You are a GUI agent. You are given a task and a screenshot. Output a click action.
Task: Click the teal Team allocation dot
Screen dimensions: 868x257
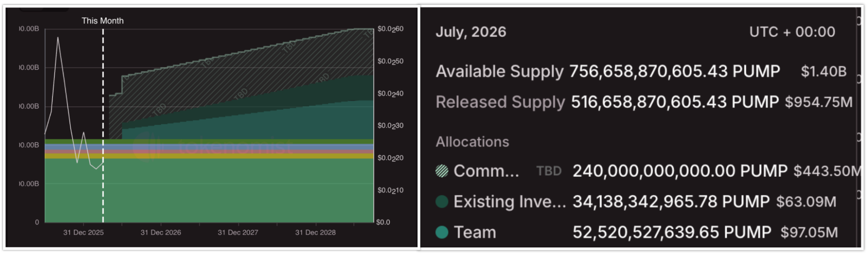tap(442, 232)
